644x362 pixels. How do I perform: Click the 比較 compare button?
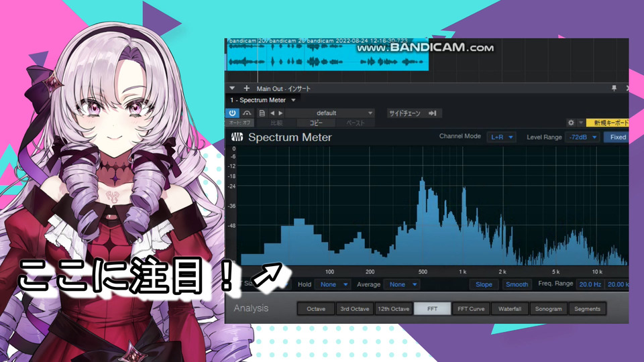pyautogui.click(x=276, y=123)
